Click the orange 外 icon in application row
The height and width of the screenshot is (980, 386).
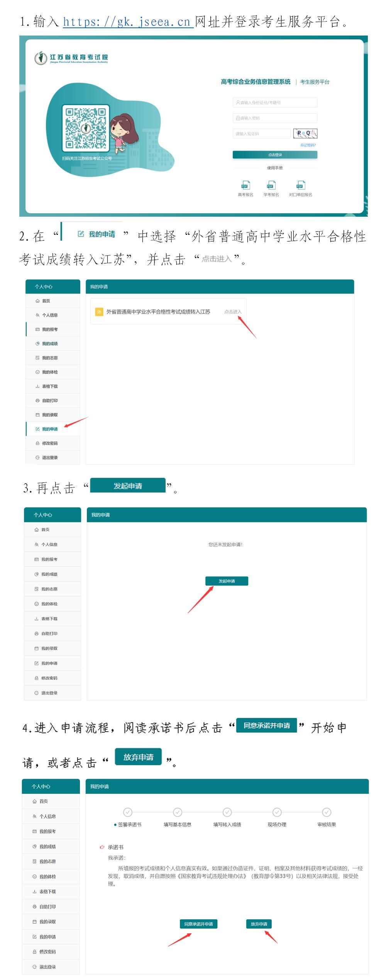coord(99,312)
